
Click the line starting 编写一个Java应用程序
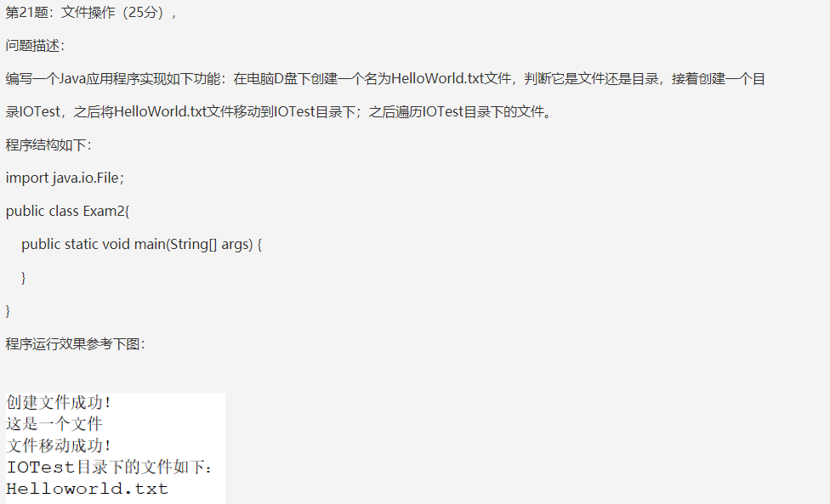click(x=385, y=79)
